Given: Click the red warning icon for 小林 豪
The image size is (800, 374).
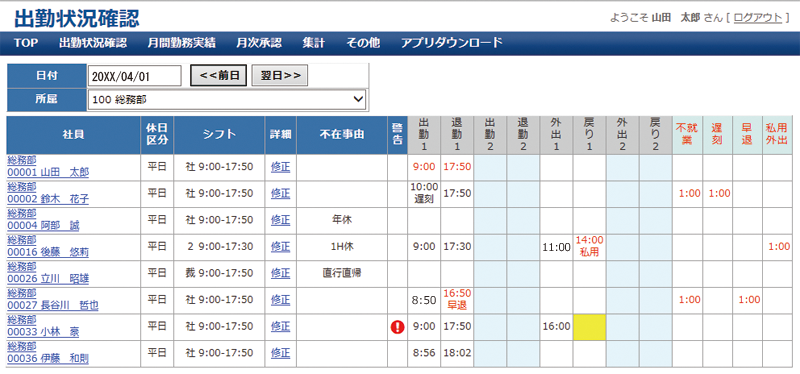Looking at the screenshot, I should coord(397,327).
